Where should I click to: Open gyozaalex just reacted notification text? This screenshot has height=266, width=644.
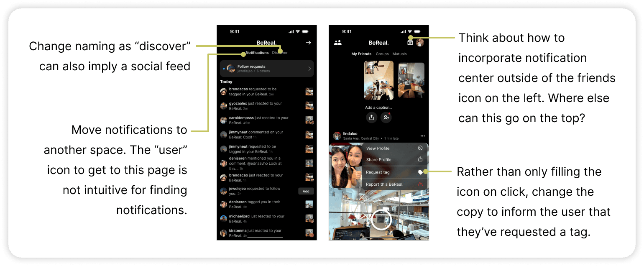coord(256,106)
